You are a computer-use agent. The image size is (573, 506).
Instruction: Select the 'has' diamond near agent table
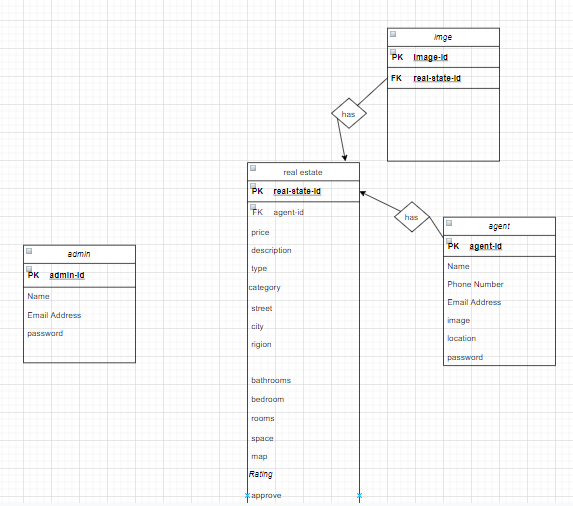(x=412, y=217)
